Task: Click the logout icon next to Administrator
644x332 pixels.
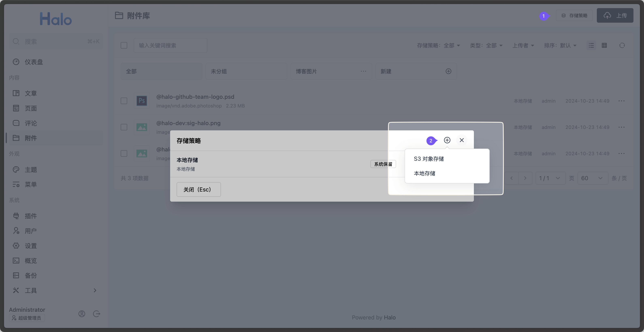Action: [x=97, y=314]
